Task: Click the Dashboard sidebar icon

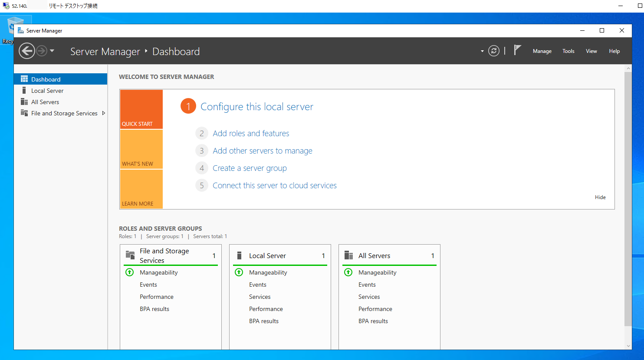Action: pos(24,79)
